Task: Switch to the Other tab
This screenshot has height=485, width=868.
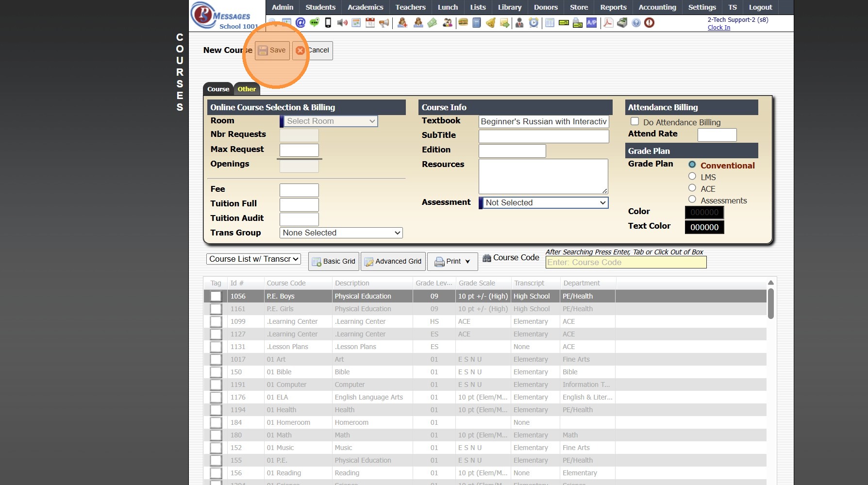Action: click(x=247, y=89)
